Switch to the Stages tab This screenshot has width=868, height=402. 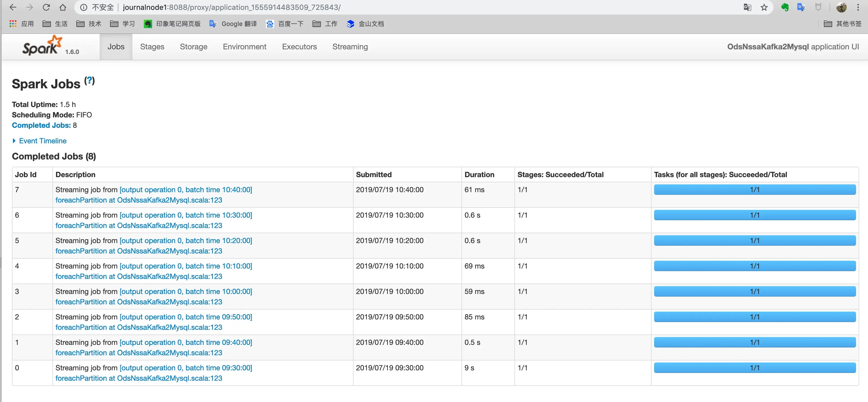tap(152, 47)
